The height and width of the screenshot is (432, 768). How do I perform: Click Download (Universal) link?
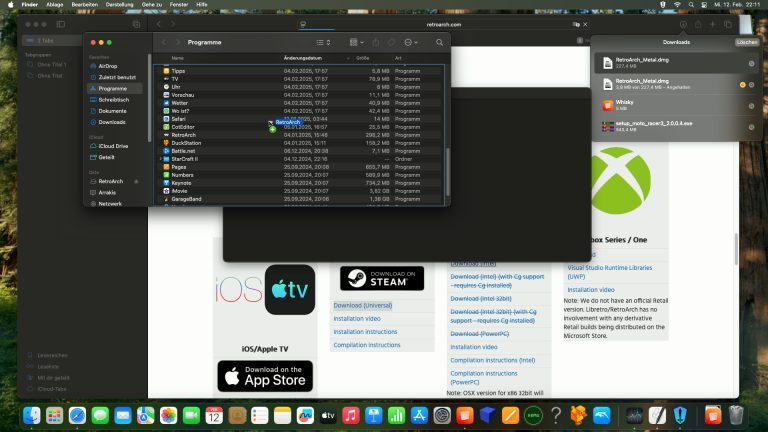tap(363, 306)
